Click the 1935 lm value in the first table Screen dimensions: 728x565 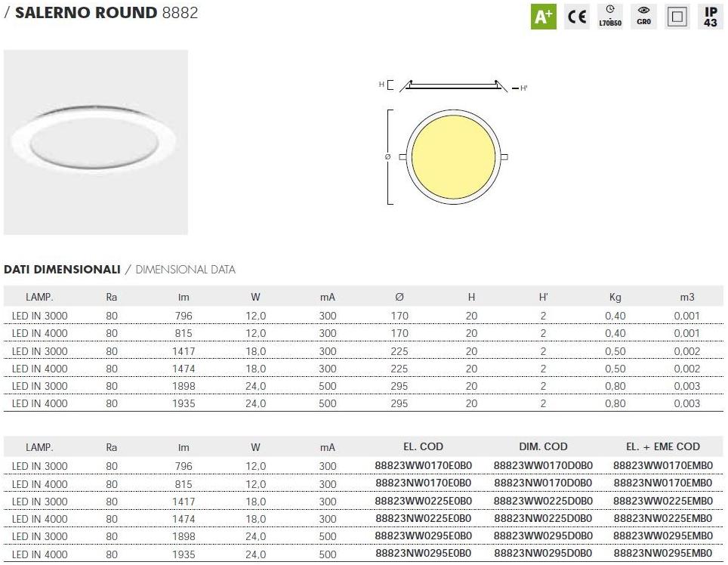click(184, 403)
